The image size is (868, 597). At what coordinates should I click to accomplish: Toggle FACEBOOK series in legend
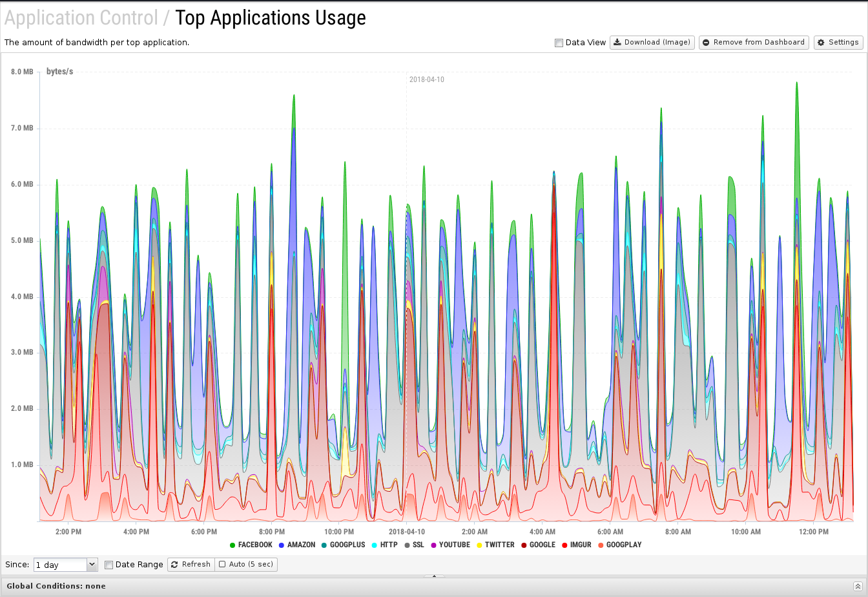[251, 545]
